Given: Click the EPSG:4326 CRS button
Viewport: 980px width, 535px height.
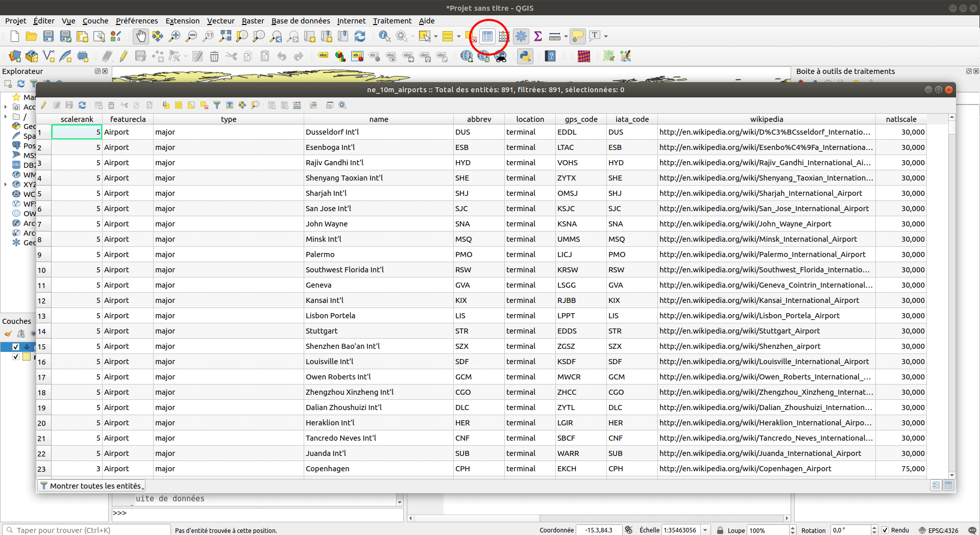Looking at the screenshot, I should click(938, 530).
